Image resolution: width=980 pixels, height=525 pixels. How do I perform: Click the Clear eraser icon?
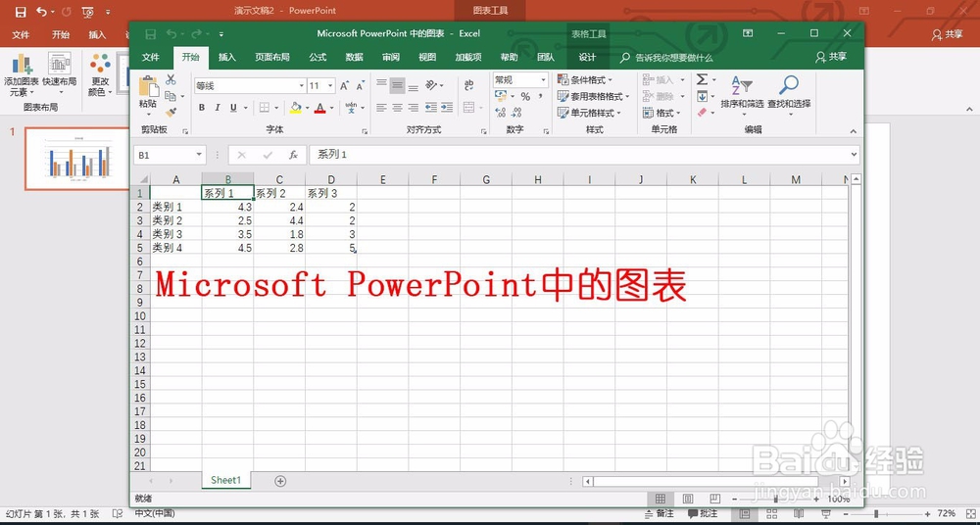[702, 113]
